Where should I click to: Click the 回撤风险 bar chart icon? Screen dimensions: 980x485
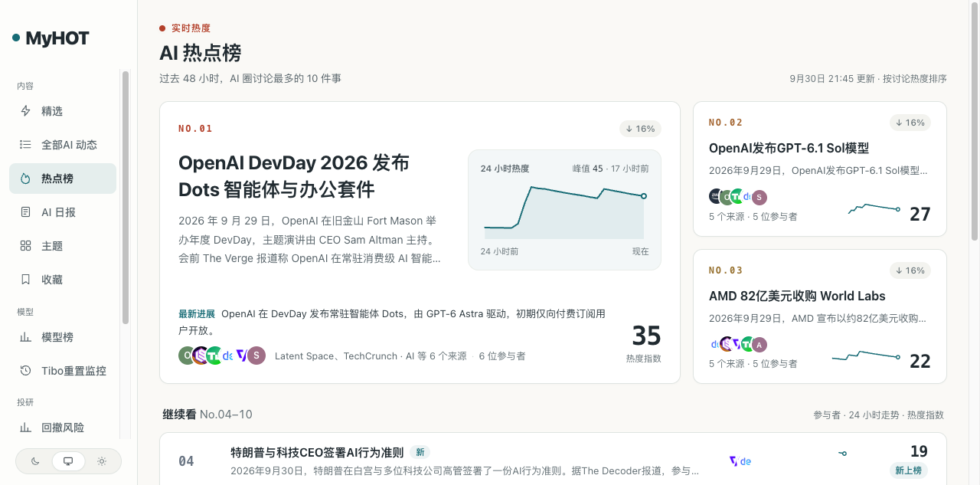point(25,428)
